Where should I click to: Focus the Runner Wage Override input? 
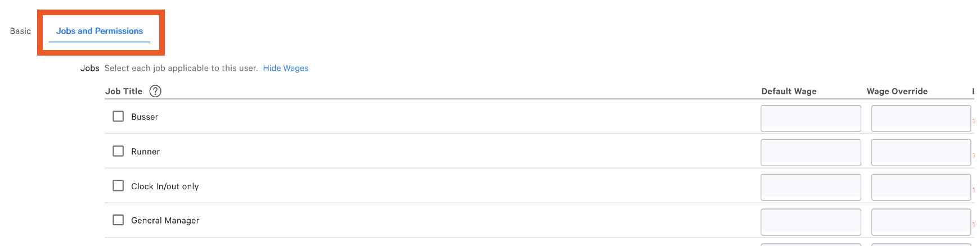tap(920, 153)
